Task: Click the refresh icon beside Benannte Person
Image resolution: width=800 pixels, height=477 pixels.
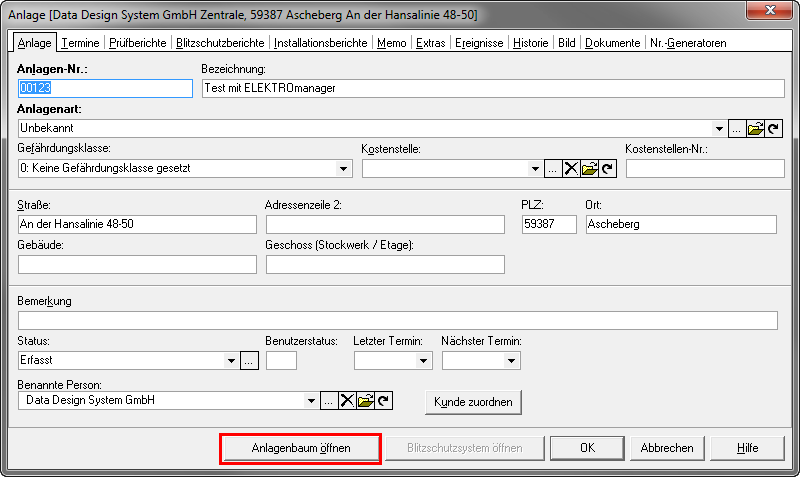Action: pyautogui.click(x=383, y=401)
